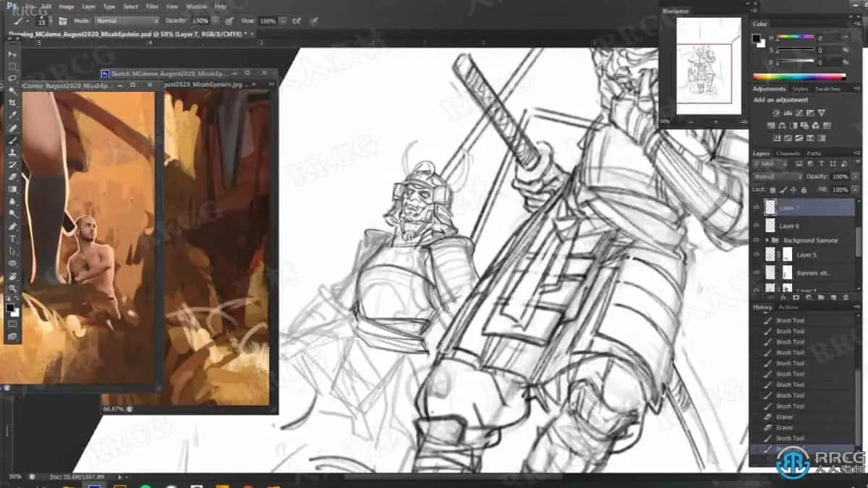Click the lock all icon in Layers

803,189
